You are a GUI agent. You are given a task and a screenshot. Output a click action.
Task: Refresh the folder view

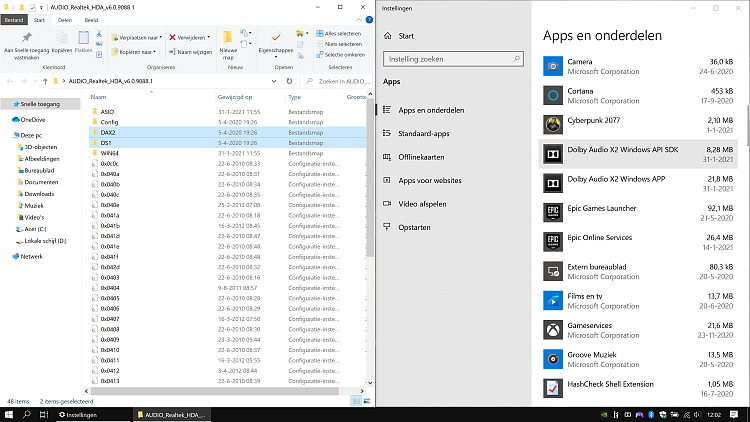click(289, 81)
